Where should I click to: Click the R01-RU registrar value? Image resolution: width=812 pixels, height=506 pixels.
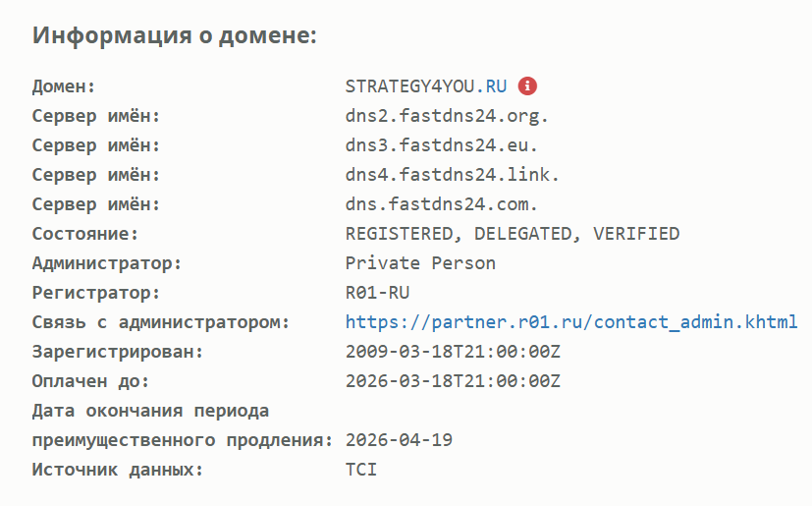pos(377,293)
